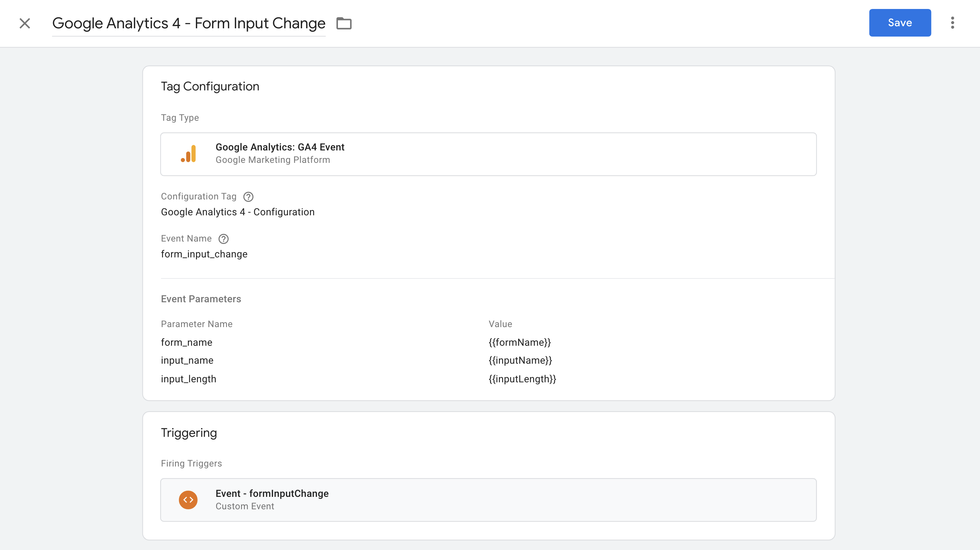Click the Firing Triggers label

(x=191, y=464)
